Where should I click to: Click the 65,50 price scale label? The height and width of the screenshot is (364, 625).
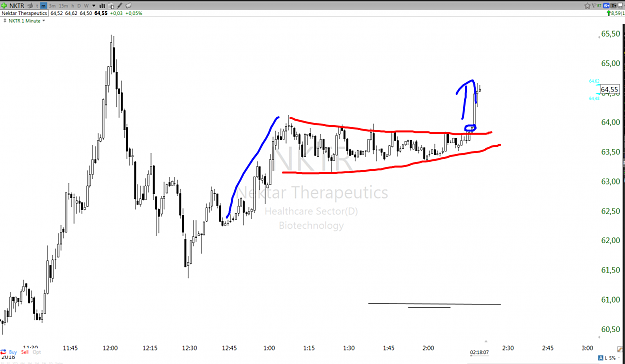point(611,34)
